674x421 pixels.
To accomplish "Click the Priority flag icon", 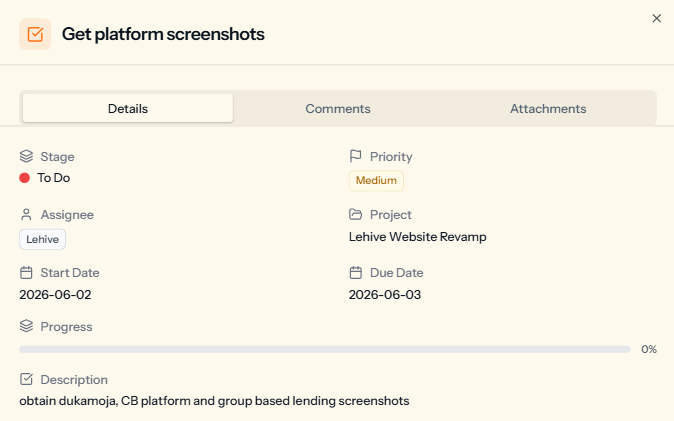I will (x=355, y=156).
